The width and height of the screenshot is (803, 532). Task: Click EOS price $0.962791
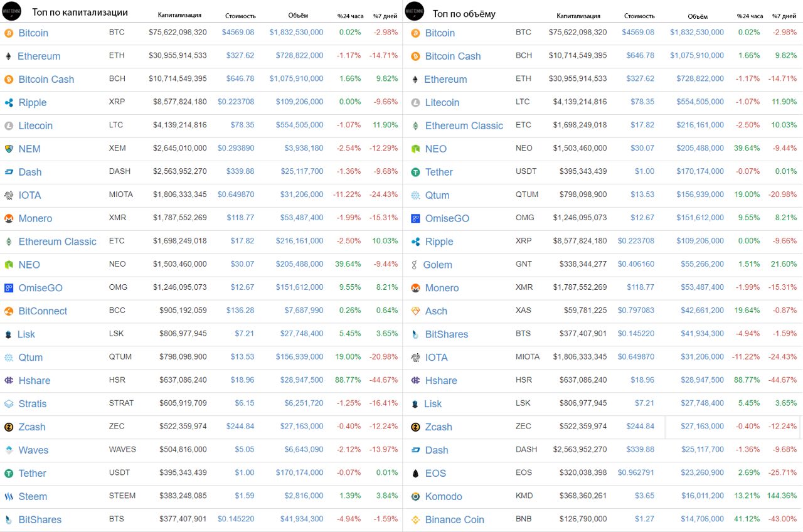[636, 473]
